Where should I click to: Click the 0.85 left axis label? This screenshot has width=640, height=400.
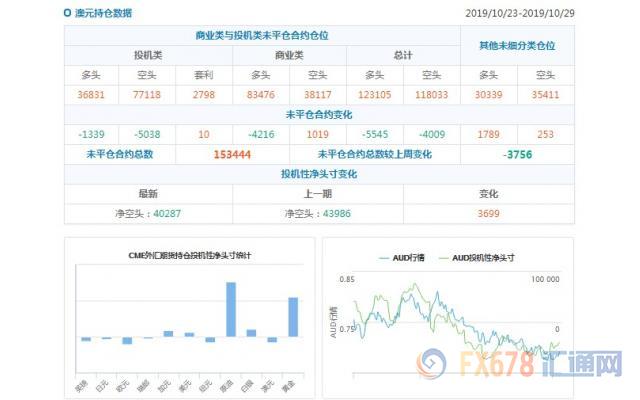click(x=347, y=280)
